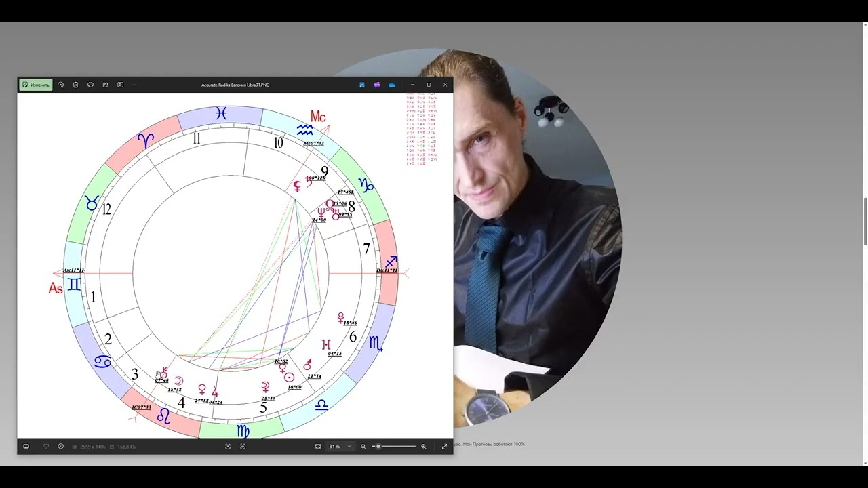Image resolution: width=868 pixels, height=488 pixels.
Task: Click the Cancer symbol on the zodiac ring
Action: [x=102, y=362]
